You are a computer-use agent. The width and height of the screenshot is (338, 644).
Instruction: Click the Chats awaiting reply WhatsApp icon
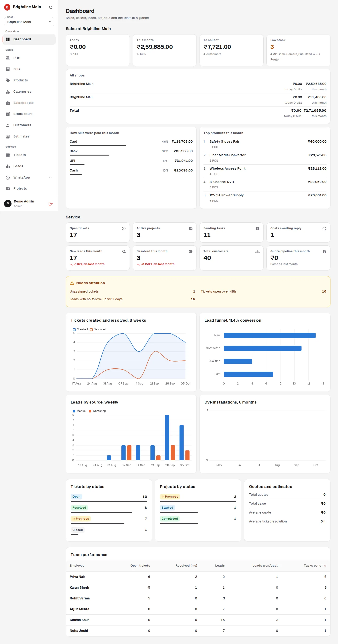(x=324, y=229)
